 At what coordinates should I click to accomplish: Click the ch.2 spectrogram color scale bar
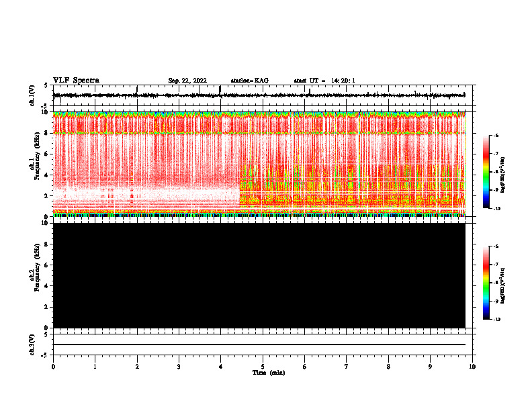coord(486,283)
